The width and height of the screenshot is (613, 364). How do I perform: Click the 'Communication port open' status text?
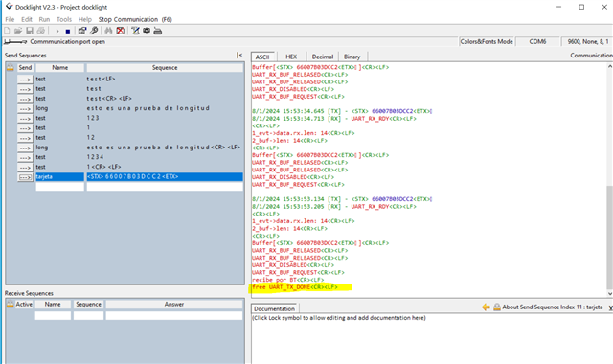[68, 41]
